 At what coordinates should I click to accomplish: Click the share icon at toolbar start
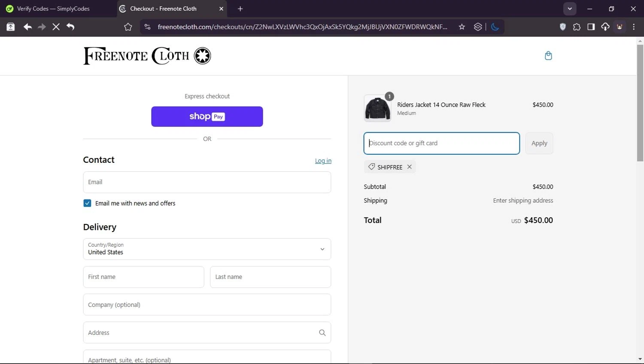(11, 27)
